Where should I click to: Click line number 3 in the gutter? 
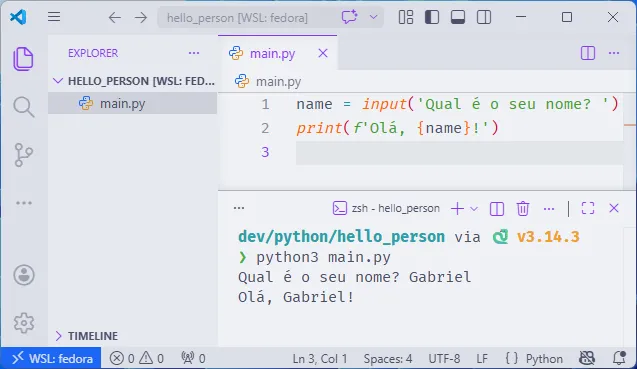point(265,152)
